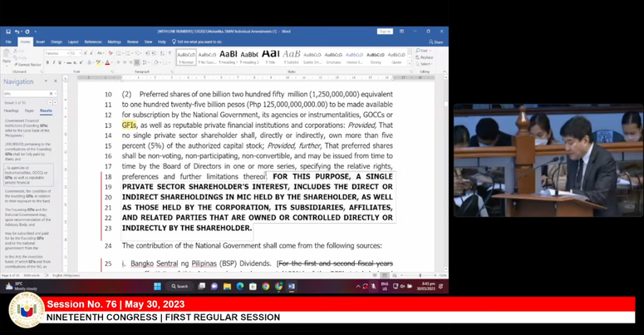Clear all formatting from selection
Image resolution: width=644 pixels, height=335 pixels.
(111, 53)
